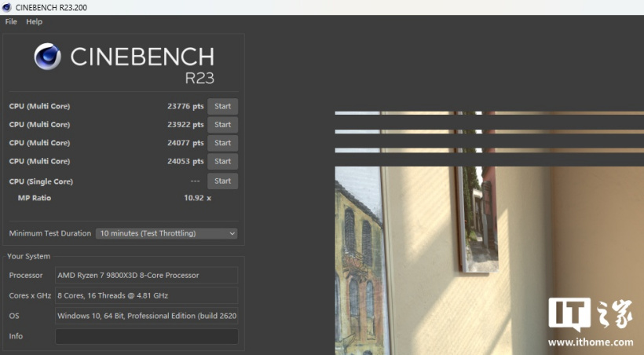
Task: Select the 23922 pts score value
Action: click(185, 125)
